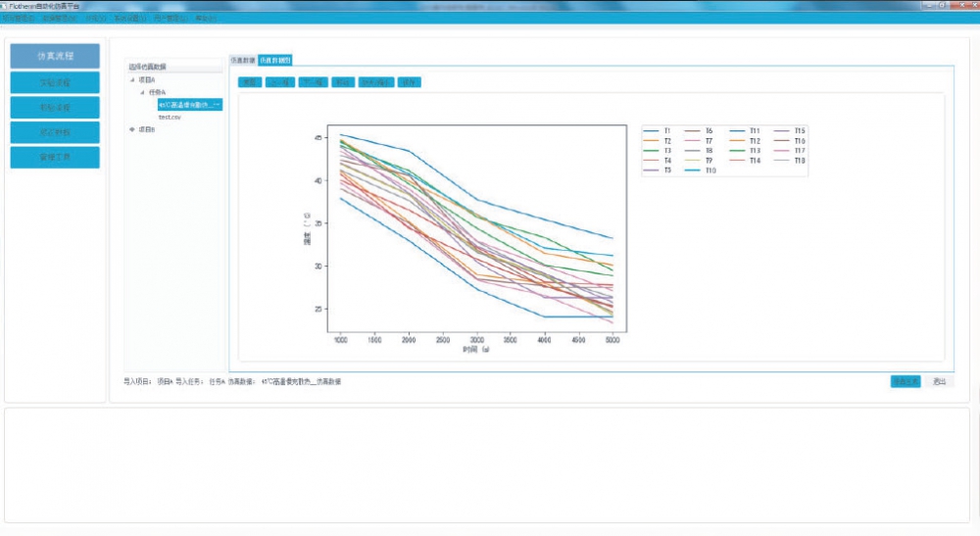The image size is (980, 536).
Task: Go back to previous chart view
Action: pyautogui.click(x=280, y=82)
